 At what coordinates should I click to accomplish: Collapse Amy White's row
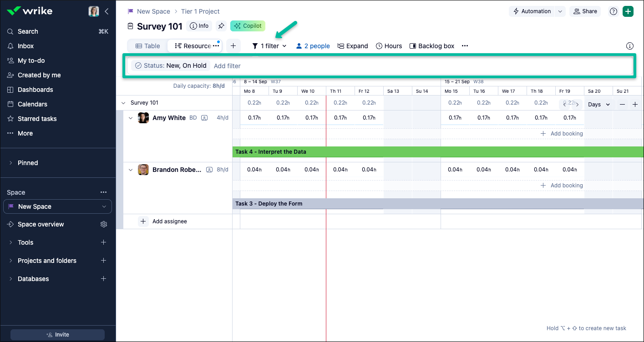[131, 118]
